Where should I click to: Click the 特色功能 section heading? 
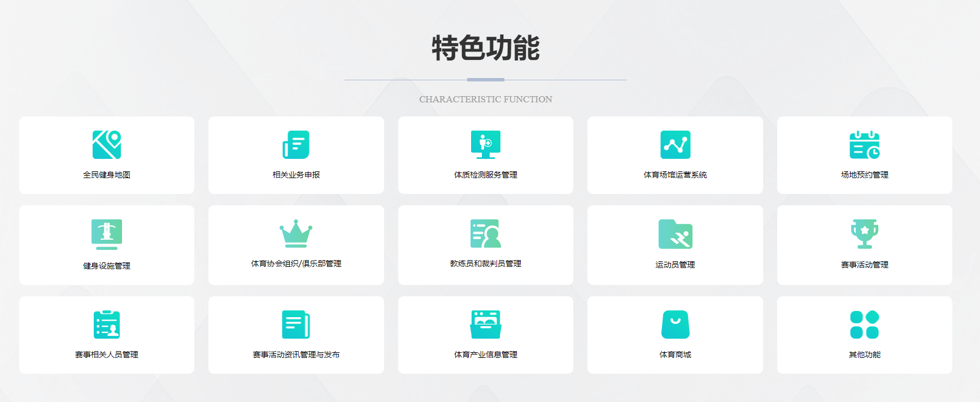(486, 48)
